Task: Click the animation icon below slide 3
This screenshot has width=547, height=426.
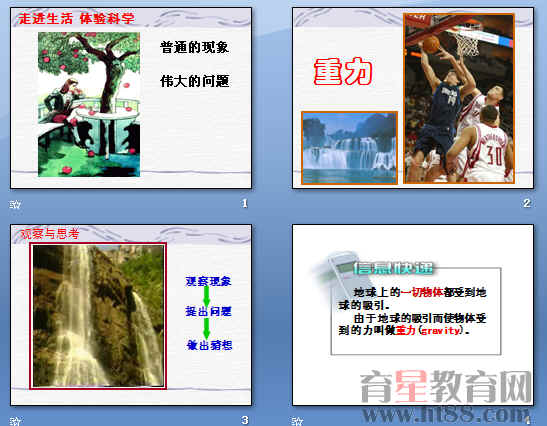Action: (15, 421)
